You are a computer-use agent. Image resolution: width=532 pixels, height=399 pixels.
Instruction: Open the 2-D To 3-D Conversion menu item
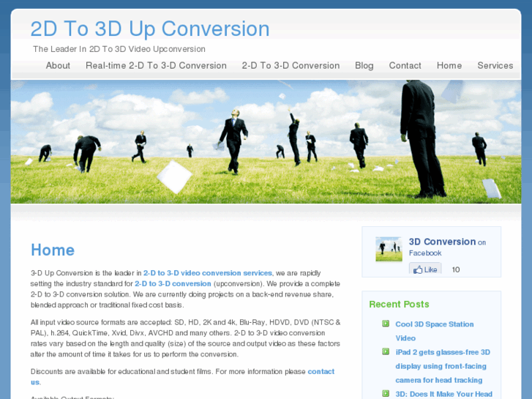291,66
